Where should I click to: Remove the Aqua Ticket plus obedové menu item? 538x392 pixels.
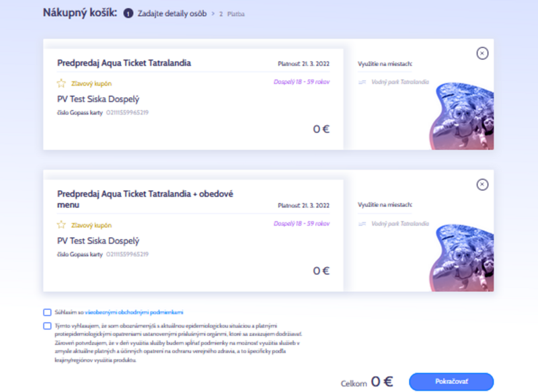click(x=482, y=184)
